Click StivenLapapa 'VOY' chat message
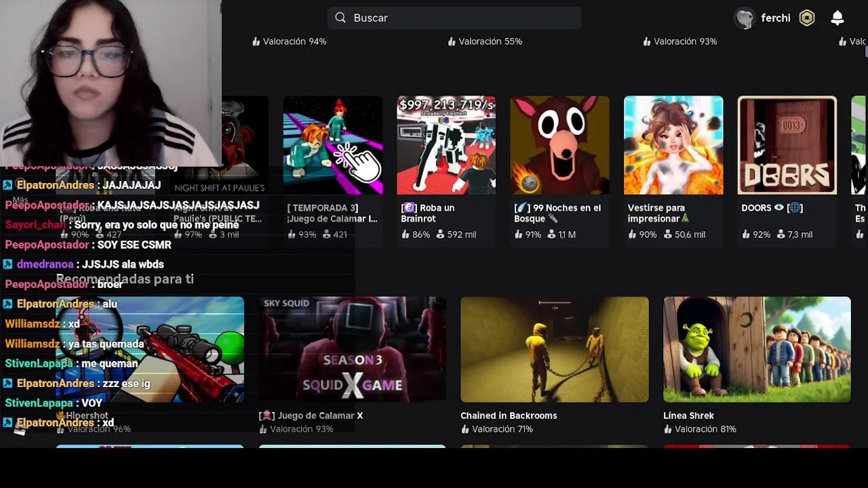 tap(92, 403)
